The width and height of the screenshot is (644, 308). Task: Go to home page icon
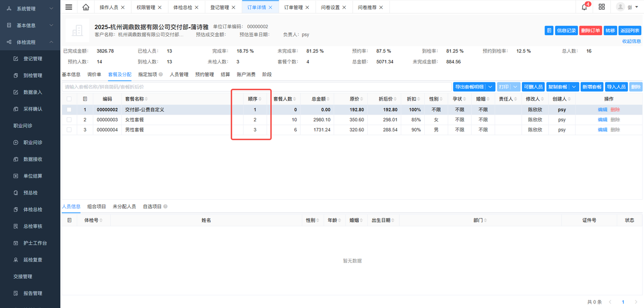click(86, 7)
